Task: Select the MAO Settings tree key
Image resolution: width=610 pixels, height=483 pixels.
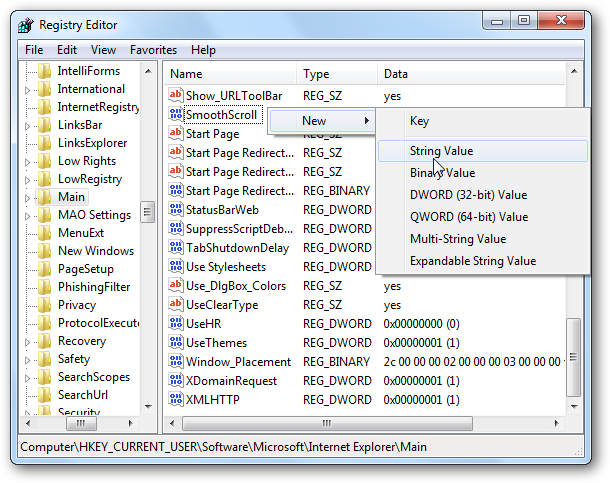Action: tap(94, 215)
